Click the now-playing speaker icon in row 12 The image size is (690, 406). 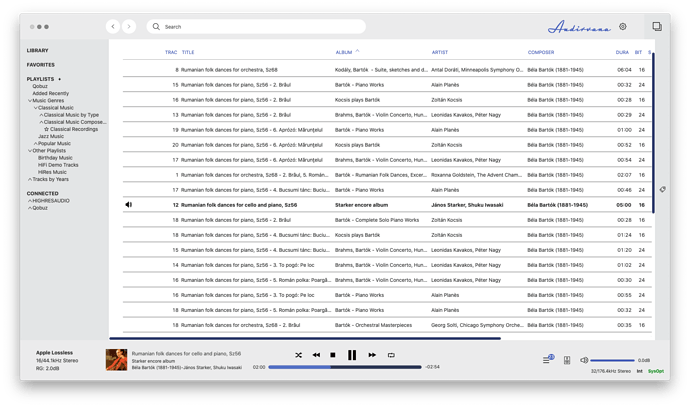(x=128, y=205)
